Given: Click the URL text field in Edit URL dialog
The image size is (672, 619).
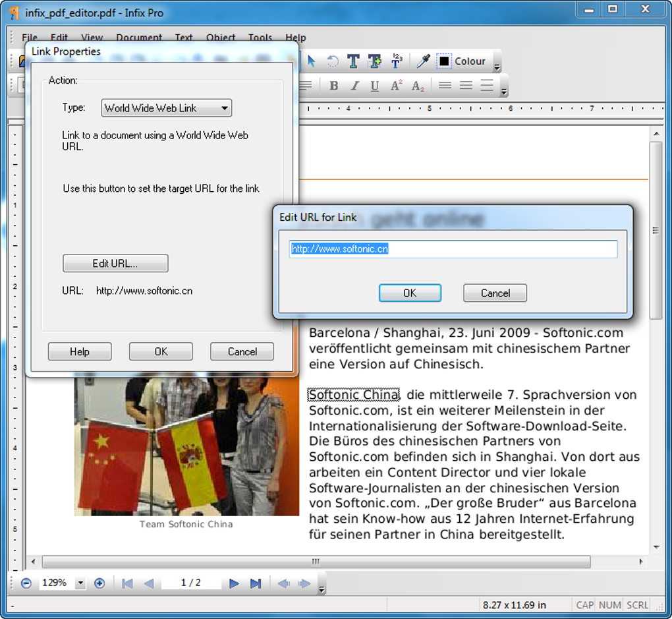Looking at the screenshot, I should tap(453, 249).
